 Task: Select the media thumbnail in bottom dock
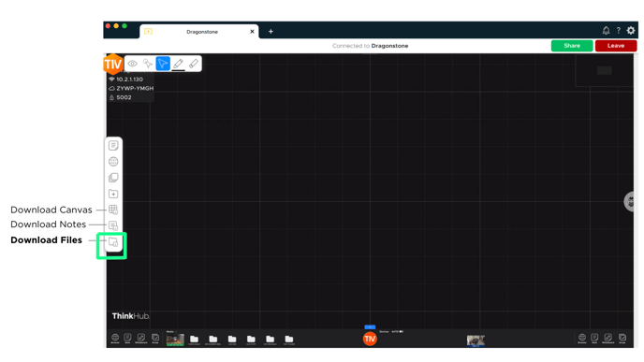(x=175, y=340)
